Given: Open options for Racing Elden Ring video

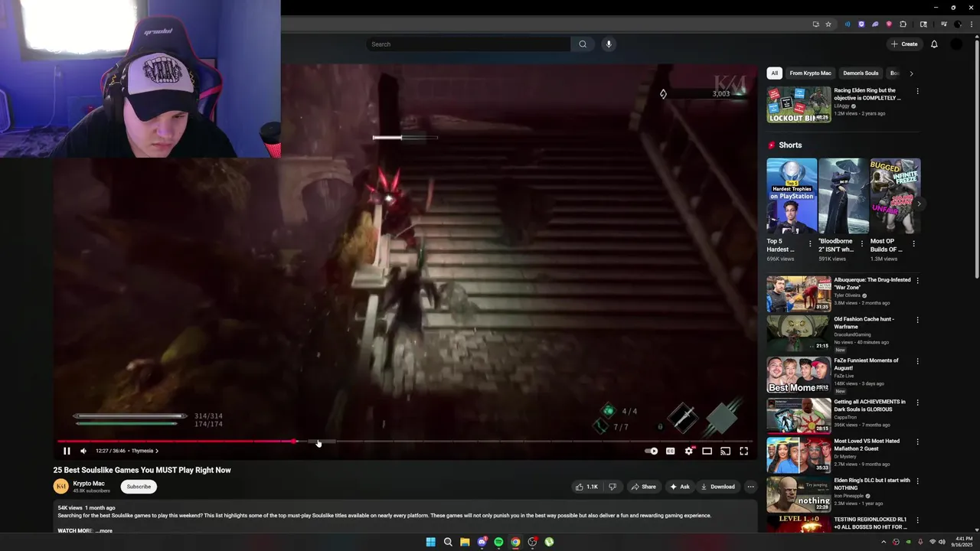Looking at the screenshot, I should click(917, 91).
